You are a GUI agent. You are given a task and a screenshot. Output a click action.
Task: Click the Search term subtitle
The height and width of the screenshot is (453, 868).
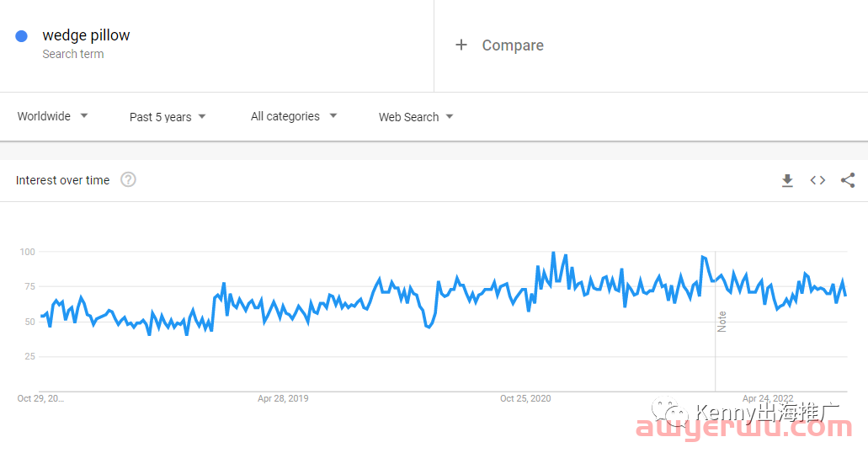(73, 54)
